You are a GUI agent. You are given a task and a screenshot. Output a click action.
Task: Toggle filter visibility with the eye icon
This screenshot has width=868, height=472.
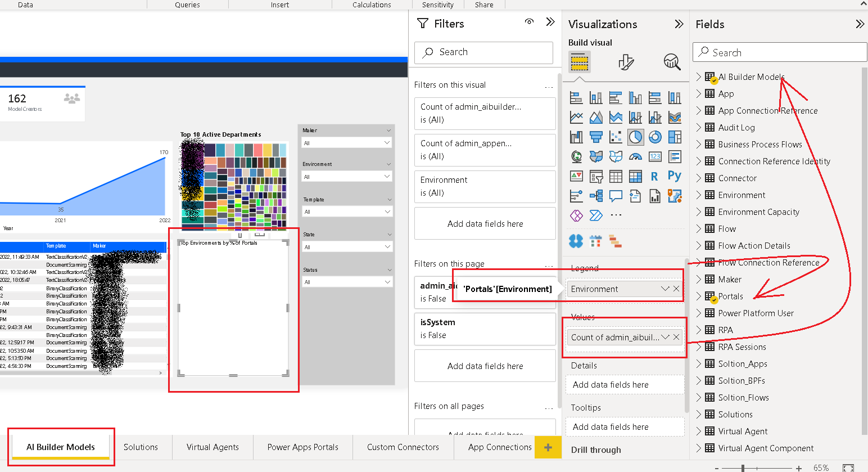[x=529, y=21]
